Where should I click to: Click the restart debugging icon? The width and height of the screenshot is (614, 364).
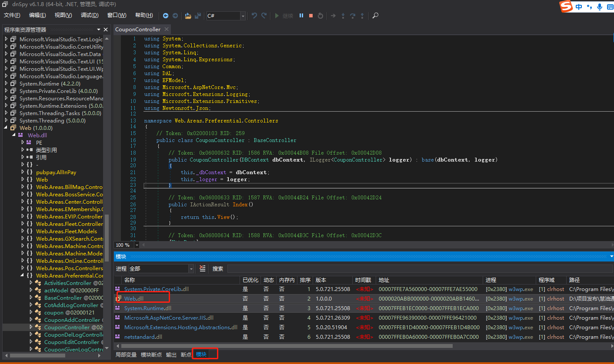[x=320, y=16]
